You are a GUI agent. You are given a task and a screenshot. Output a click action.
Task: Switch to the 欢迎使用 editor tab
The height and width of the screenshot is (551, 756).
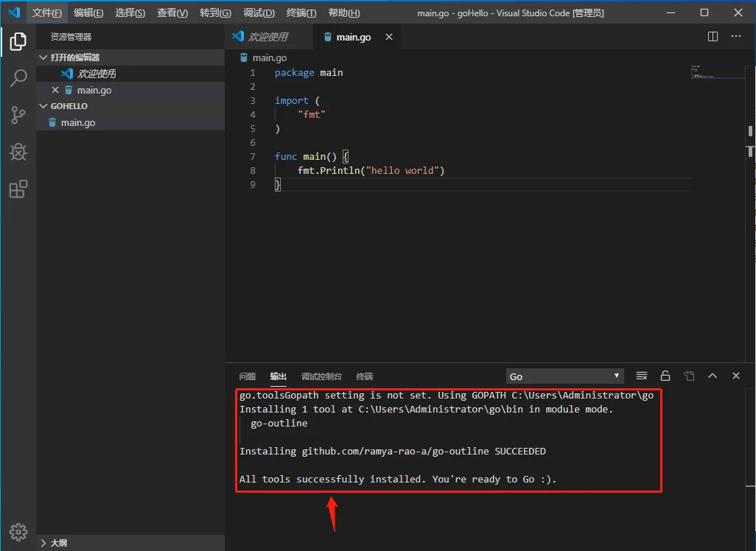pos(268,37)
